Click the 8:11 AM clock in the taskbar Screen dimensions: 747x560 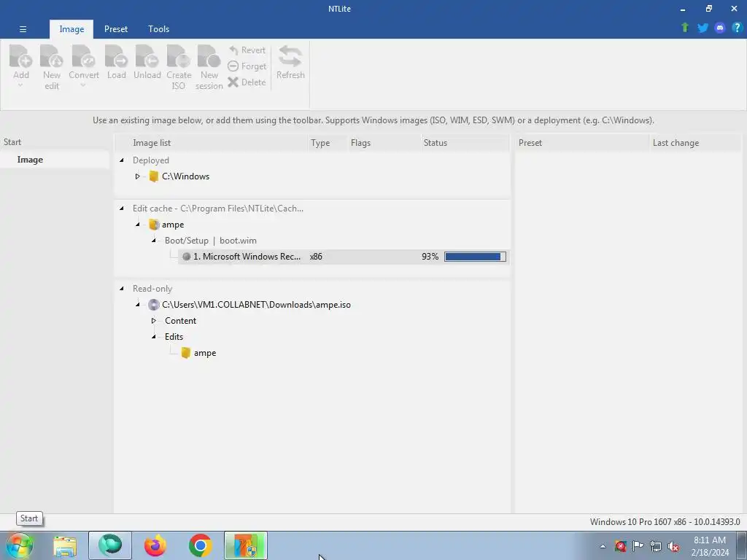coord(710,540)
